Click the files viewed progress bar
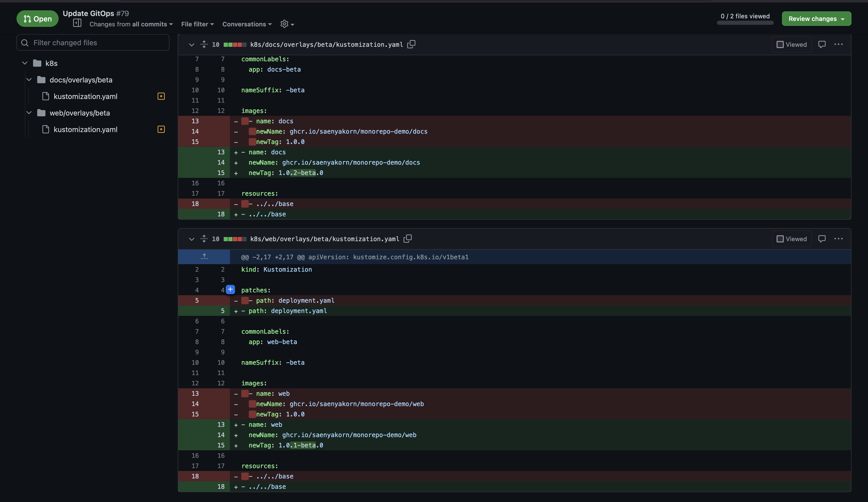868x502 pixels. click(x=745, y=23)
